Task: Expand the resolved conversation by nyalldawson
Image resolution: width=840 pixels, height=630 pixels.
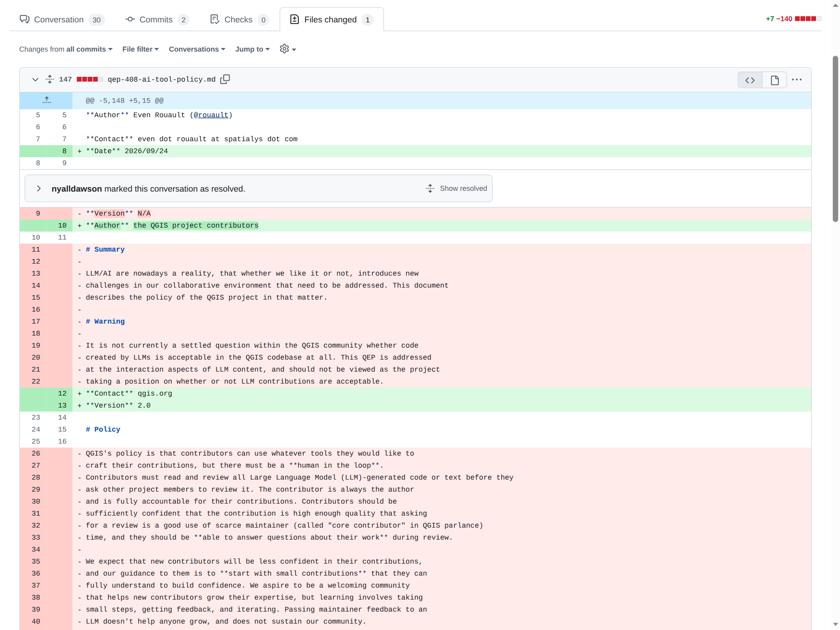Action: tap(39, 188)
